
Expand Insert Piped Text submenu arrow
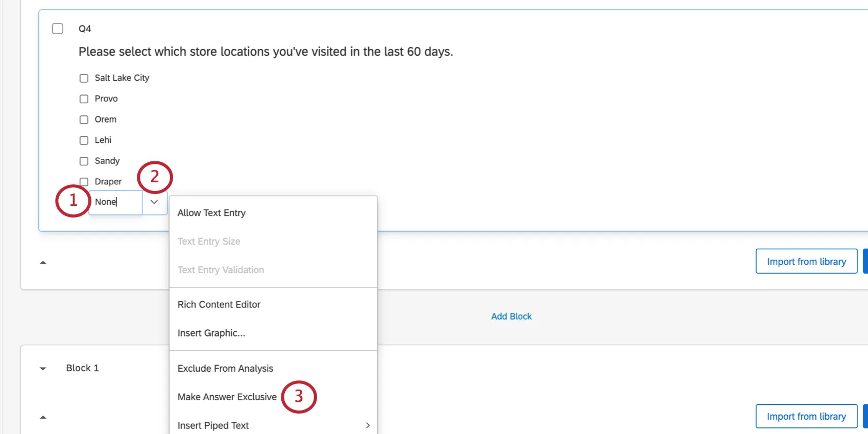(368, 425)
